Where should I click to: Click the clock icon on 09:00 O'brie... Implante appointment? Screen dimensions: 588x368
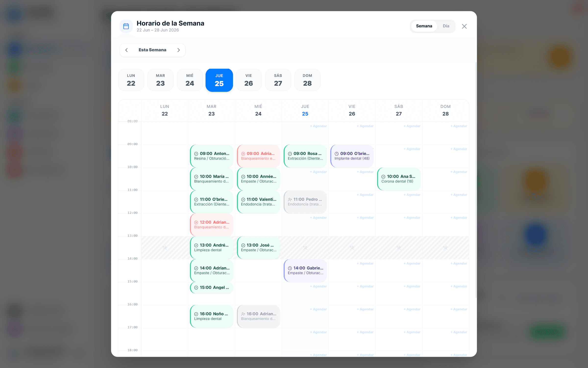[x=337, y=154]
